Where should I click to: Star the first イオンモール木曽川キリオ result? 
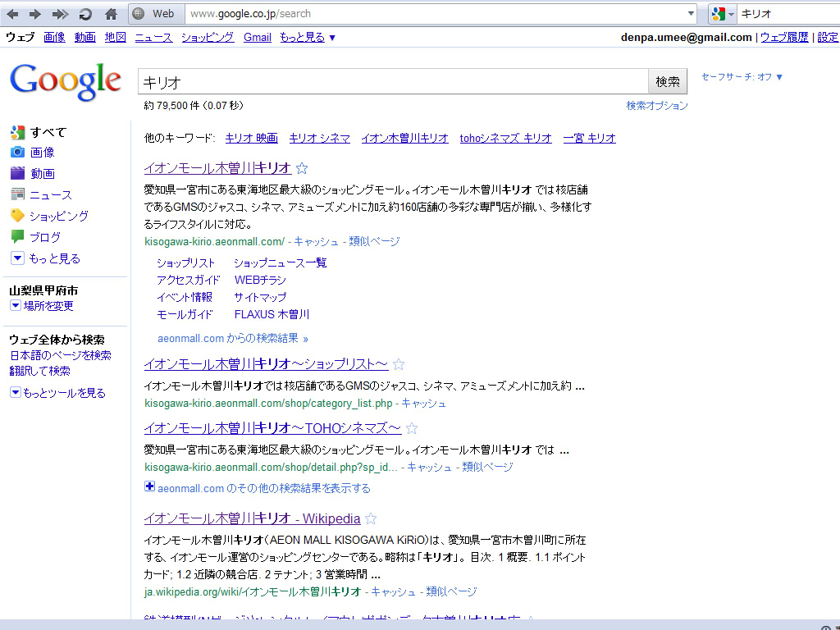pos(302,169)
